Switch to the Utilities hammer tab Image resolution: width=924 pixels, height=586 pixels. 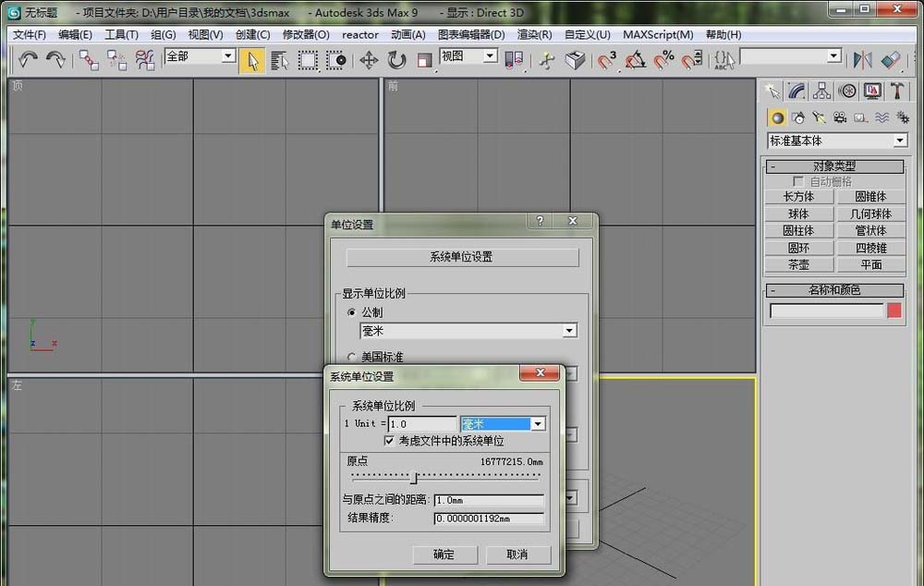[897, 91]
